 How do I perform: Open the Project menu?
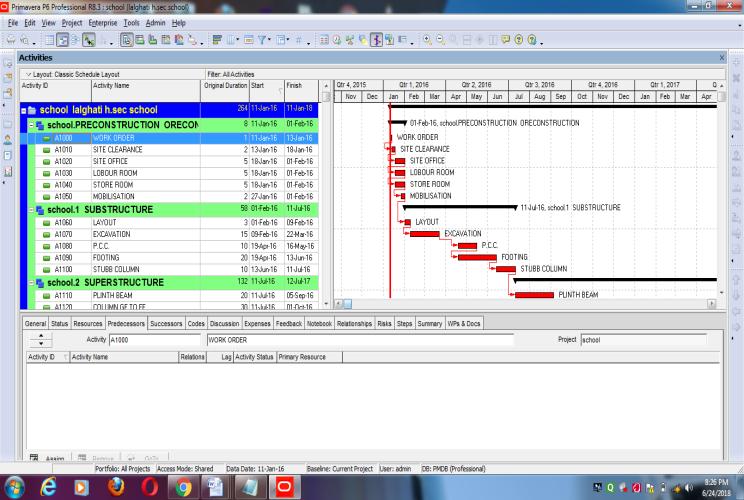[x=72, y=23]
